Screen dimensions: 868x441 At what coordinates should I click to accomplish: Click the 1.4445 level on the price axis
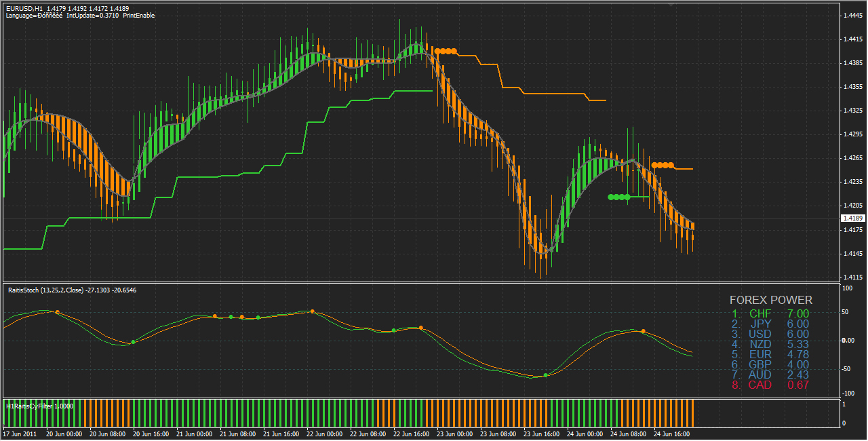pyautogui.click(x=852, y=16)
